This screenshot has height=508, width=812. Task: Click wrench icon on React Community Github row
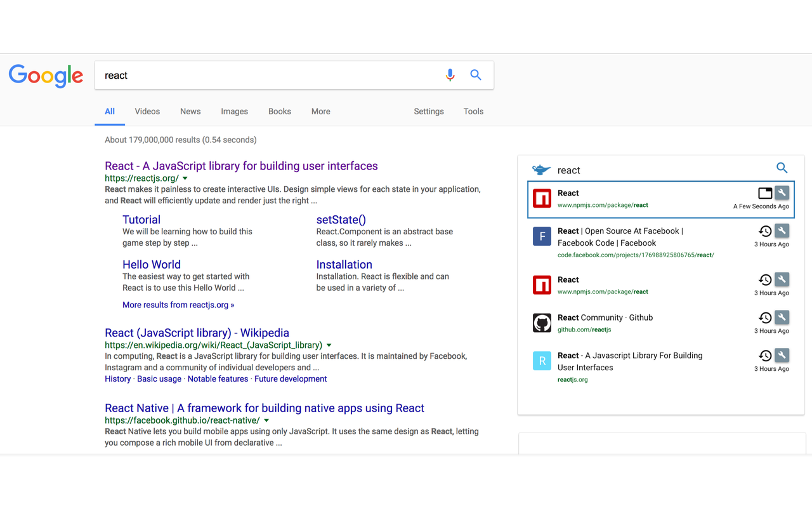click(x=782, y=317)
